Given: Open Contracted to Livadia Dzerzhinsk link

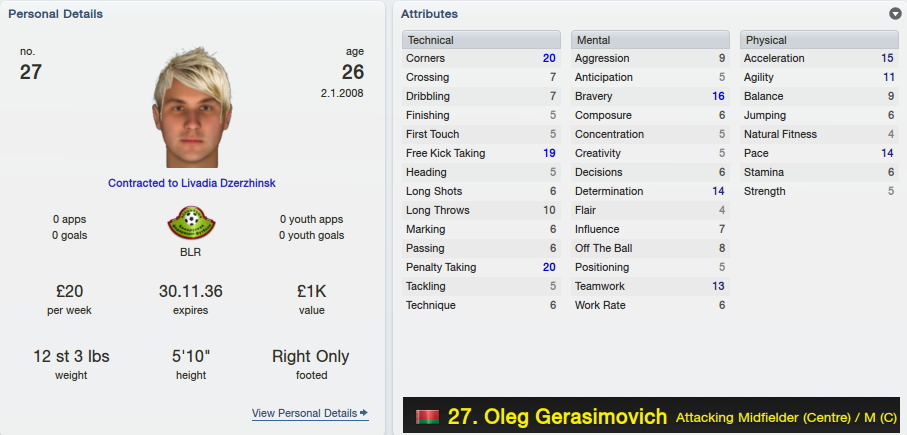Looking at the screenshot, I should [191, 183].
